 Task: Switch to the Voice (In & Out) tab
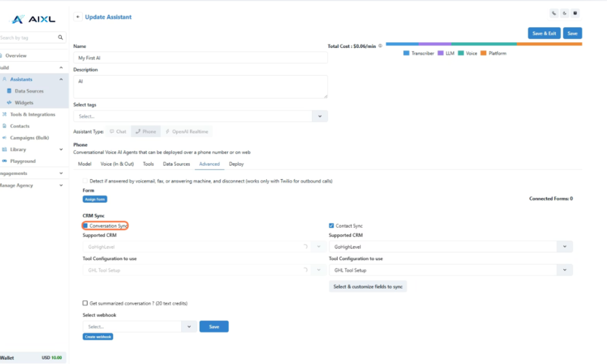pyautogui.click(x=117, y=164)
